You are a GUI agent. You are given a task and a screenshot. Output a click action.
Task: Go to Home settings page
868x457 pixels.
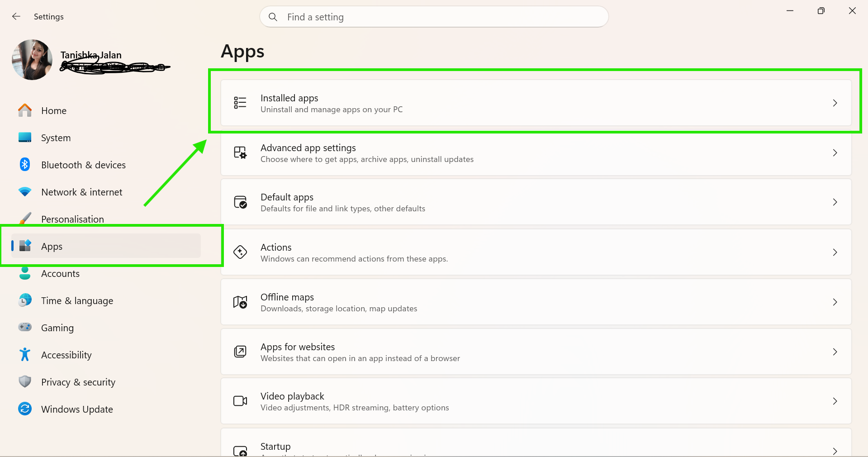tap(106, 110)
